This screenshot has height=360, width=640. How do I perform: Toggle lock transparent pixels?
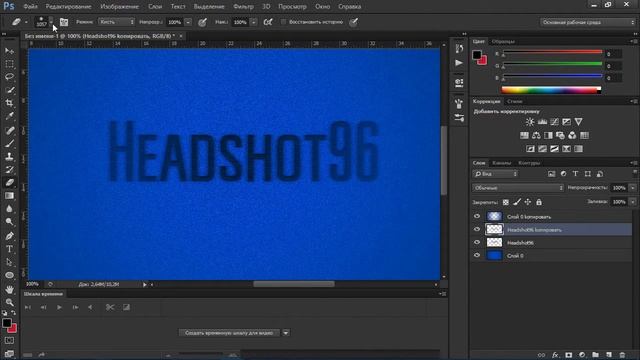point(506,202)
